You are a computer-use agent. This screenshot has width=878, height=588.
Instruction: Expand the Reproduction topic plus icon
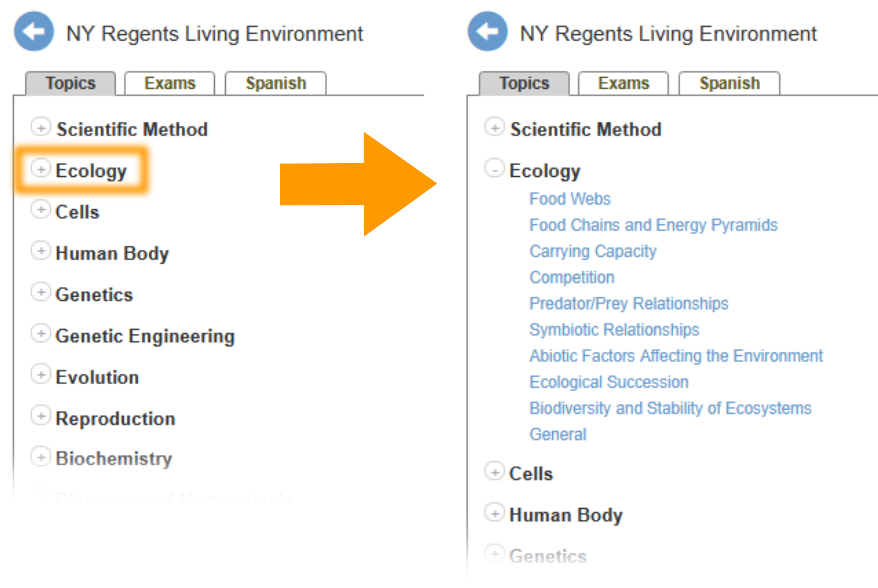click(41, 416)
